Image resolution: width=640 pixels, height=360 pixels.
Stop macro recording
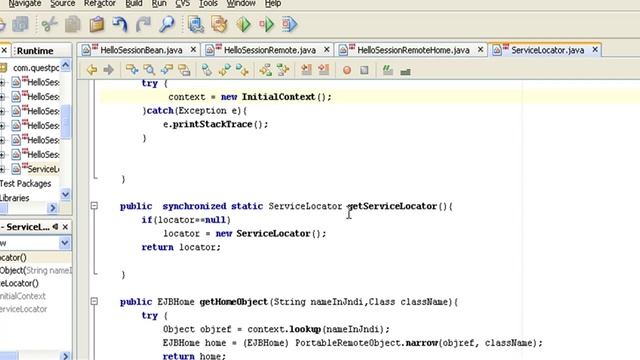(x=364, y=70)
